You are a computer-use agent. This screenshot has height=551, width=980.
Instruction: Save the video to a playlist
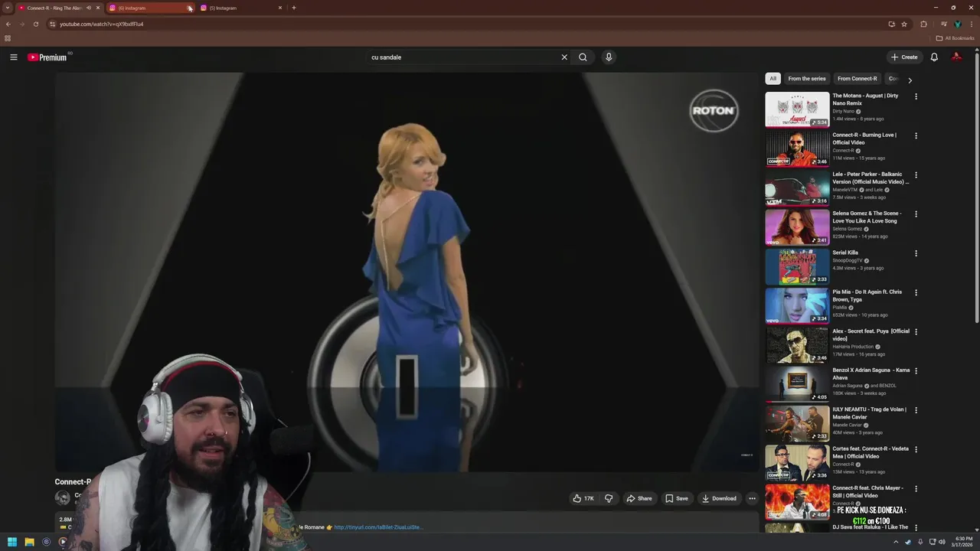tap(676, 498)
